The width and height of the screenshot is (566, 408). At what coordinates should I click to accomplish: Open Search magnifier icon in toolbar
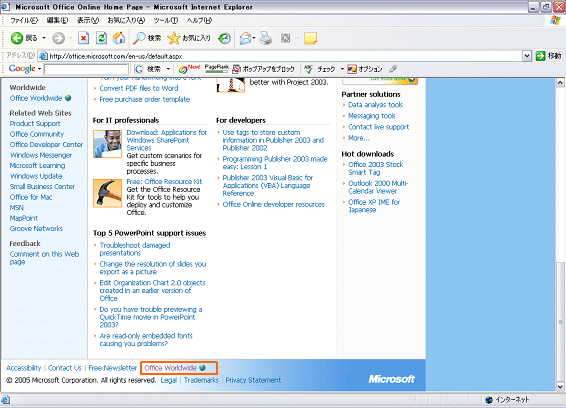(139, 38)
